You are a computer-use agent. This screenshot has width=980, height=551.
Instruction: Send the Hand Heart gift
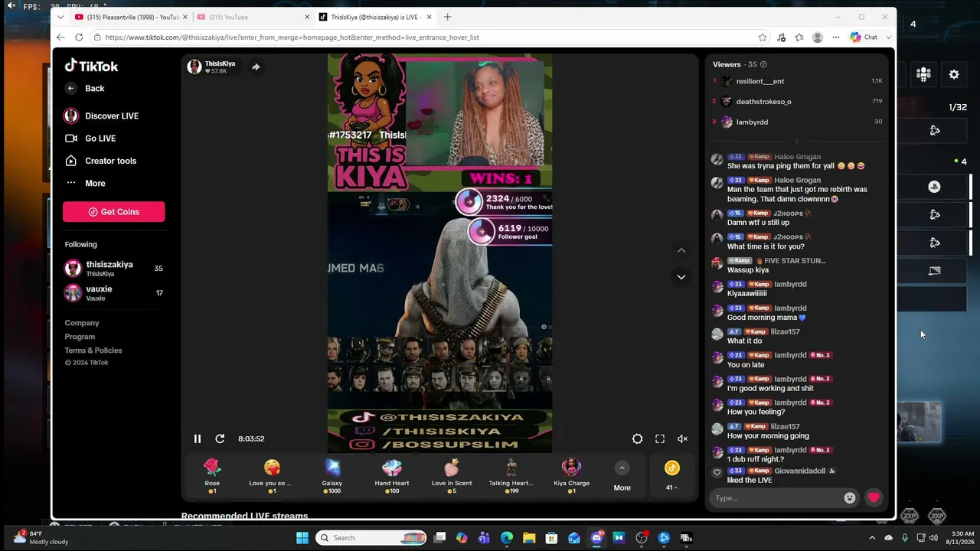click(392, 475)
